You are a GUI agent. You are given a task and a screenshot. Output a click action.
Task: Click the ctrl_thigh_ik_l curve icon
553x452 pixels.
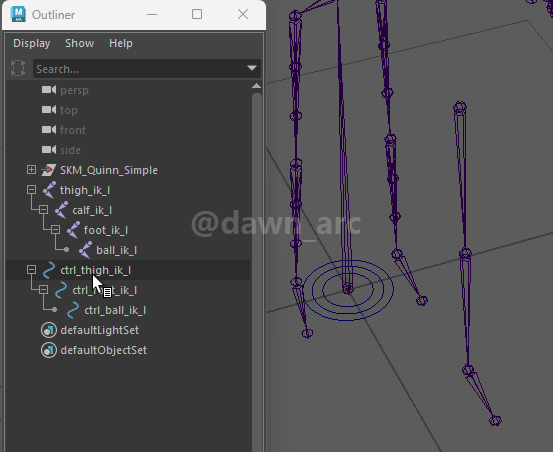[x=49, y=270]
